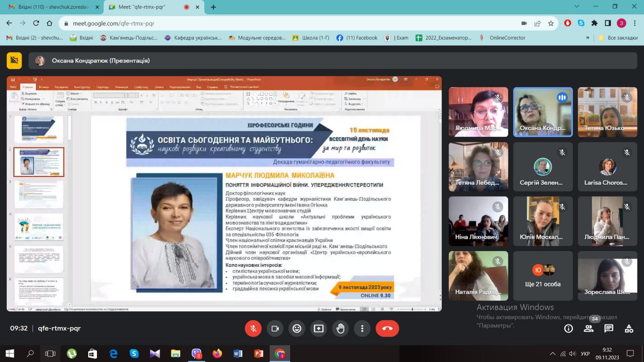Open the Facebook bookmark

coord(357,38)
